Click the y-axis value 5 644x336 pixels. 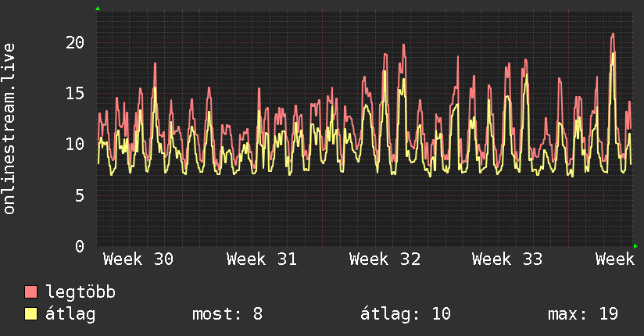(x=80, y=195)
